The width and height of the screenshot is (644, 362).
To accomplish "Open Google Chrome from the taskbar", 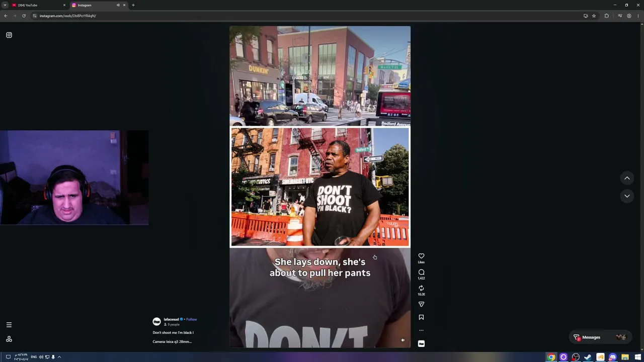I will click(551, 357).
